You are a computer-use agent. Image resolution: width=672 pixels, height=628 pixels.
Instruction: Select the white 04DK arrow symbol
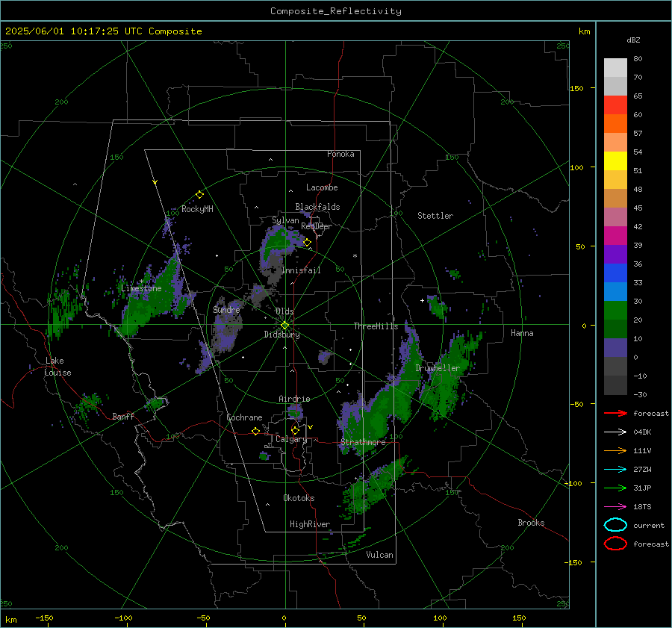click(615, 432)
